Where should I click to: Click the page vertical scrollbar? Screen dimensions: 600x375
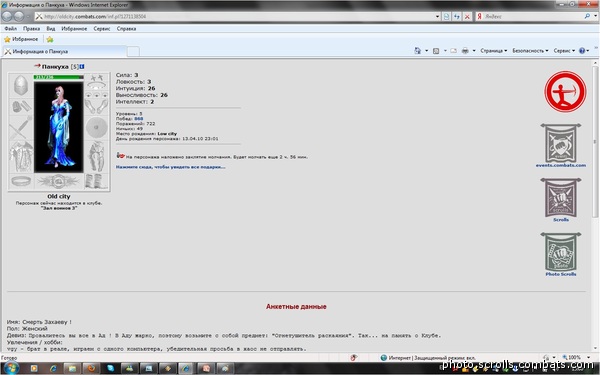[x=595, y=207]
